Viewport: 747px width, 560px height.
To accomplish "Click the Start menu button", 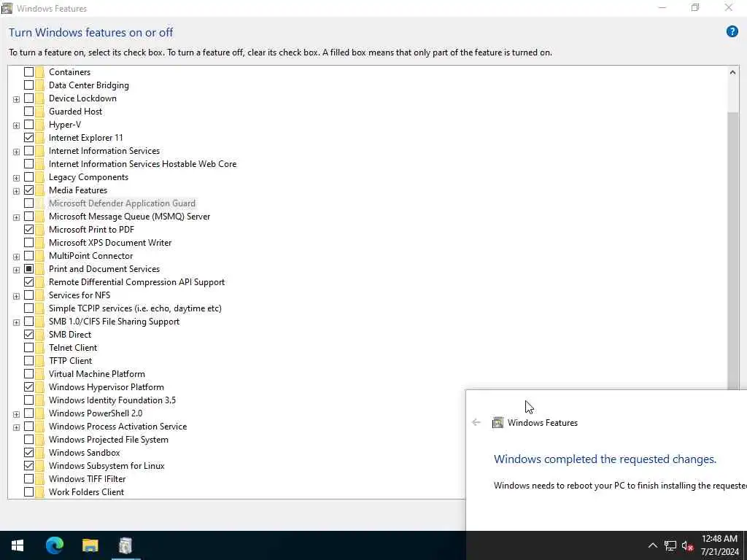I will pos(18,545).
